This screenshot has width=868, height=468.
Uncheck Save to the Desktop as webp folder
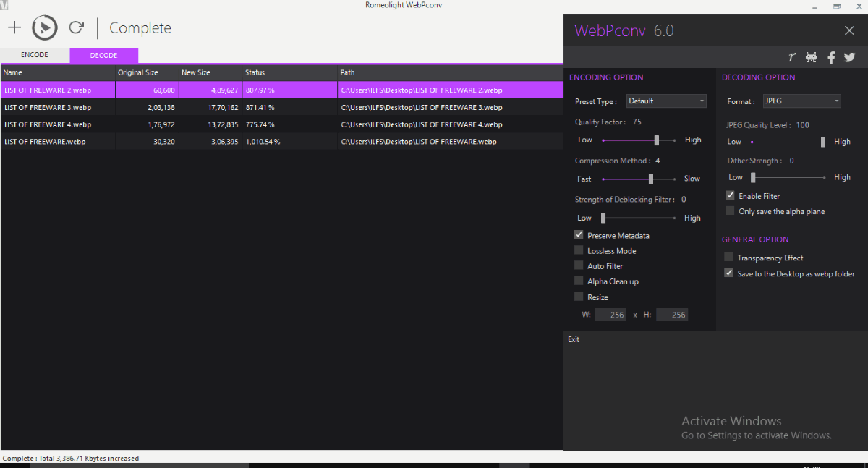728,273
